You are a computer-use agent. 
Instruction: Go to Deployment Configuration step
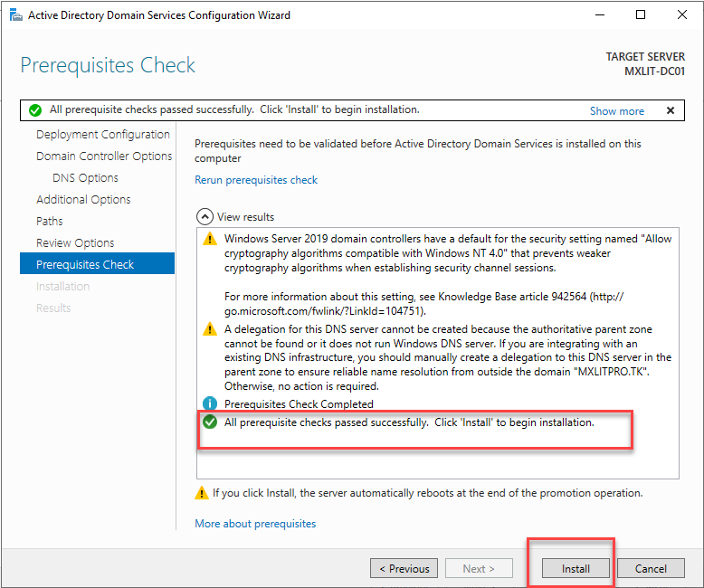[102, 135]
